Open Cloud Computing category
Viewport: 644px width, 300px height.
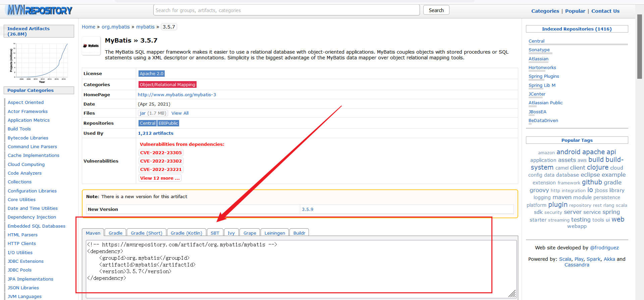26,164
